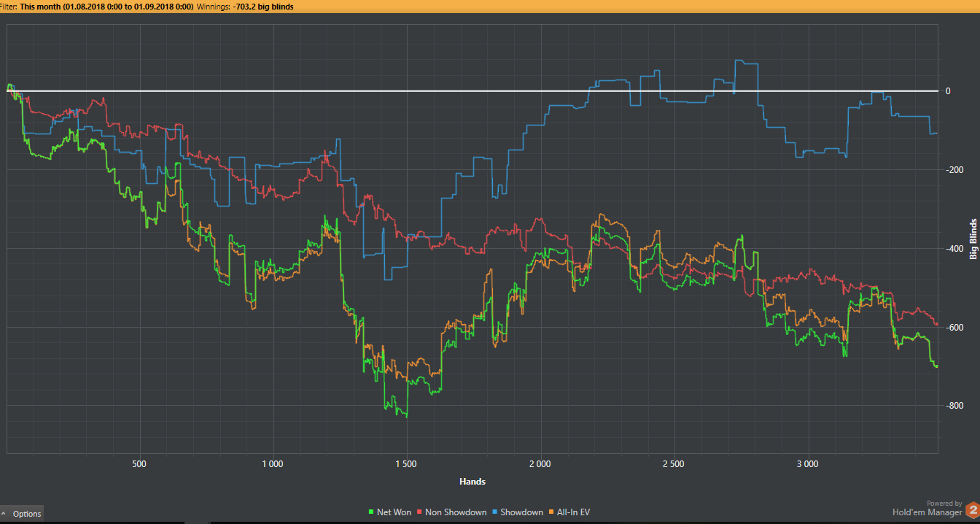
Task: Click the '1 500' x-axis label
Action: [x=406, y=464]
